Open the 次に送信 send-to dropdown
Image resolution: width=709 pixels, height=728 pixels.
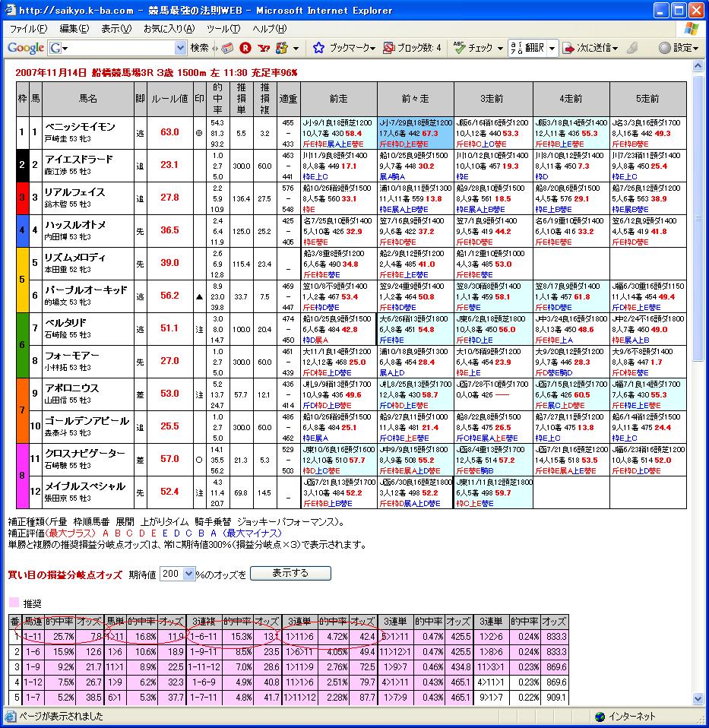(x=590, y=48)
